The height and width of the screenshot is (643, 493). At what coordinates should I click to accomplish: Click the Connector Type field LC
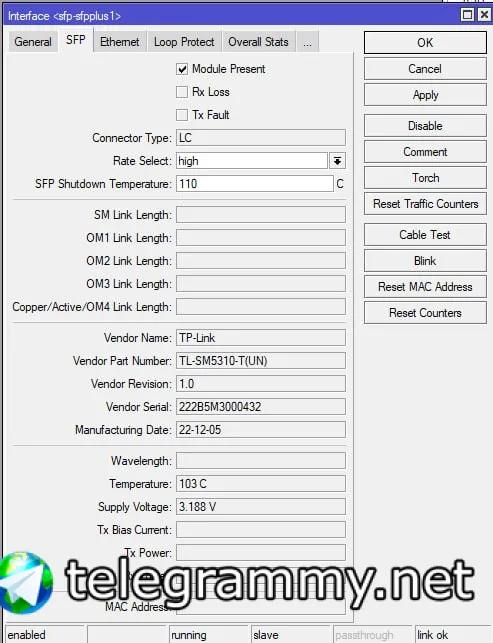(x=261, y=138)
